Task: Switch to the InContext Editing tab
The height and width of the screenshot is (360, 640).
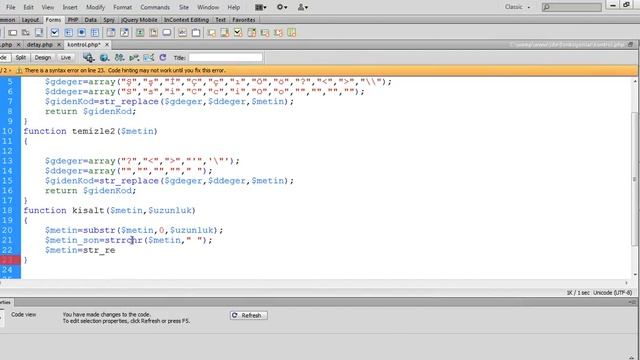Action: 186,20
